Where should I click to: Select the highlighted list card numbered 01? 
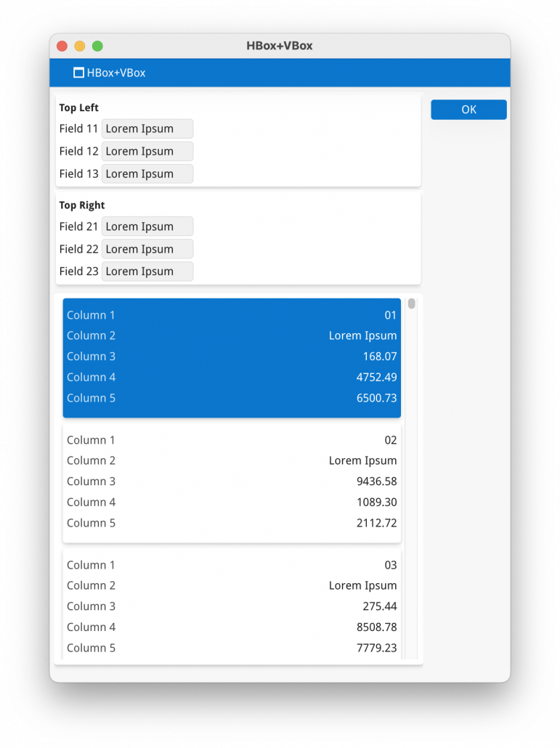[232, 357]
